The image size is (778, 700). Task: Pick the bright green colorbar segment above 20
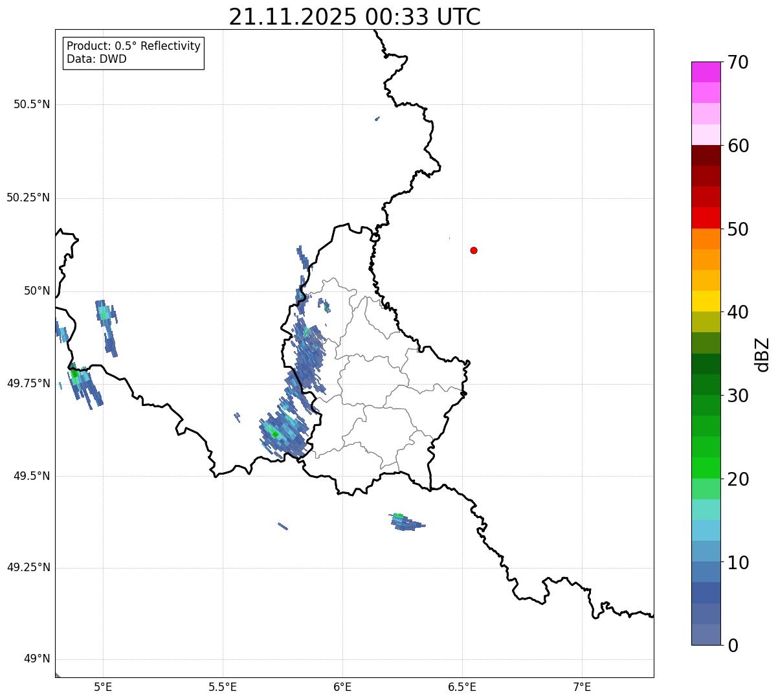pyautogui.click(x=706, y=468)
